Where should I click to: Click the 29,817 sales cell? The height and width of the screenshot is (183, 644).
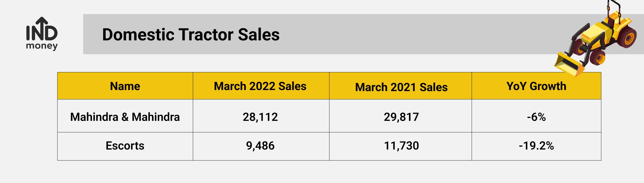click(x=401, y=117)
